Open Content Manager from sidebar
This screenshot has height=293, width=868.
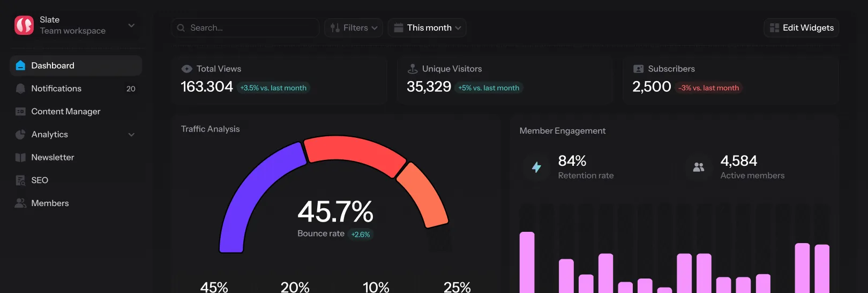[66, 112]
